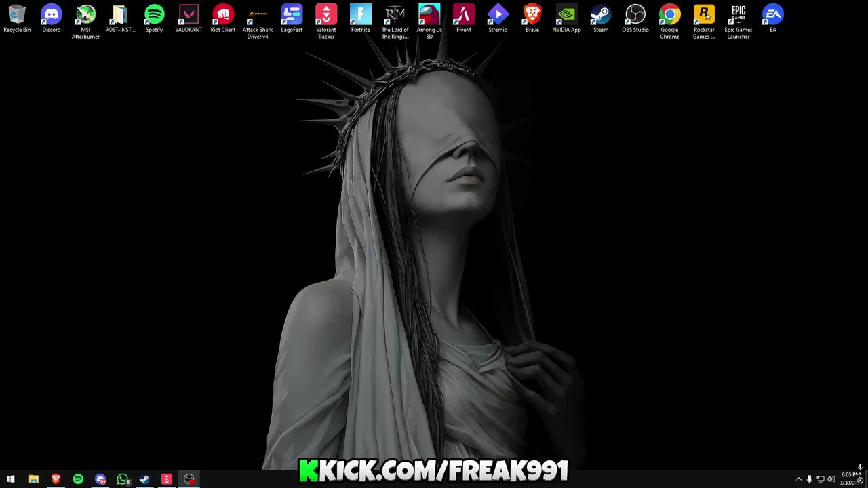Select the Fortnite desktop shortcut

pos(361,19)
